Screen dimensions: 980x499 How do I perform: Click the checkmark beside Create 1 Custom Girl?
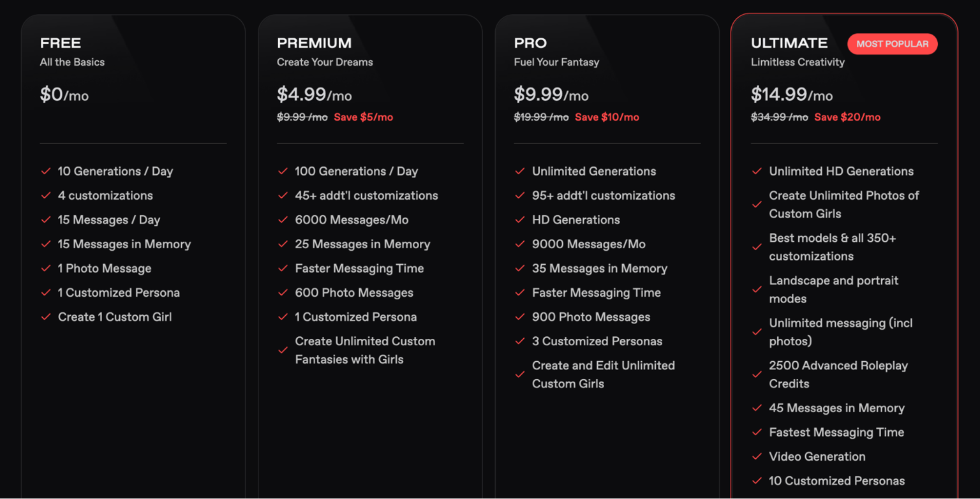[x=46, y=317]
